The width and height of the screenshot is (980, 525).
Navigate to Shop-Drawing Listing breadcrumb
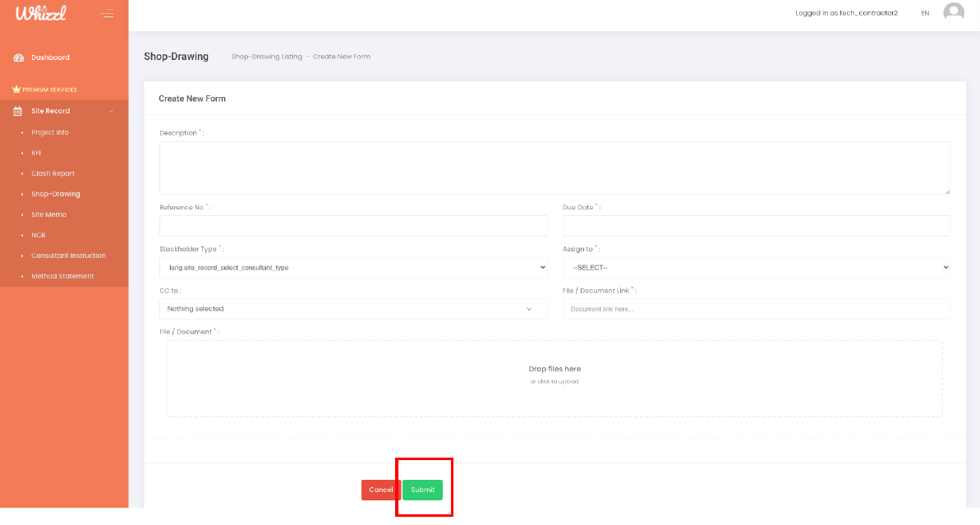pyautogui.click(x=266, y=57)
